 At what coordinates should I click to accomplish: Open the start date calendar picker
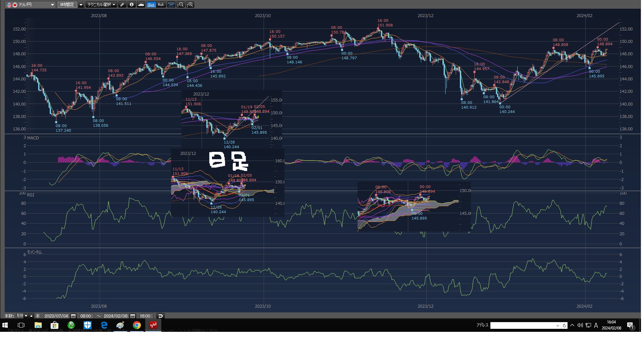pos(73,316)
